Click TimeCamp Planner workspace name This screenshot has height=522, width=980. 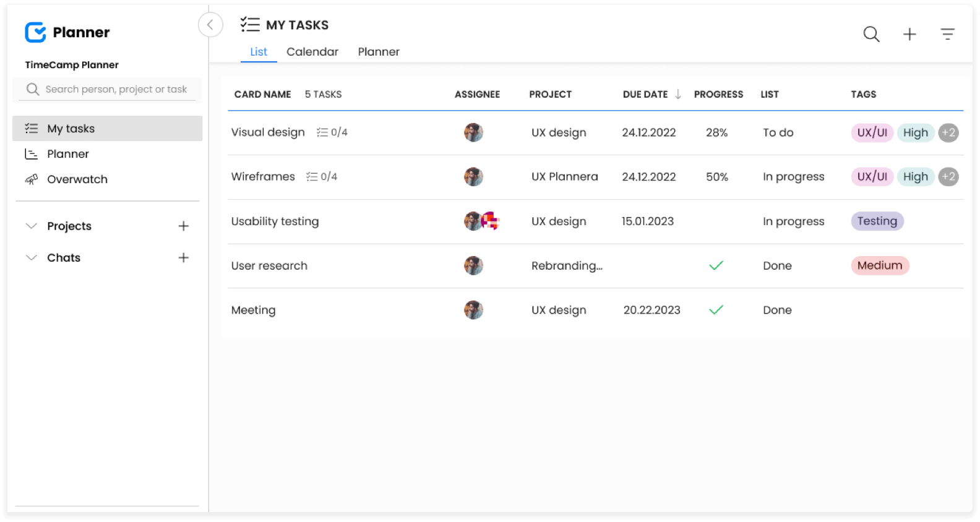72,65
